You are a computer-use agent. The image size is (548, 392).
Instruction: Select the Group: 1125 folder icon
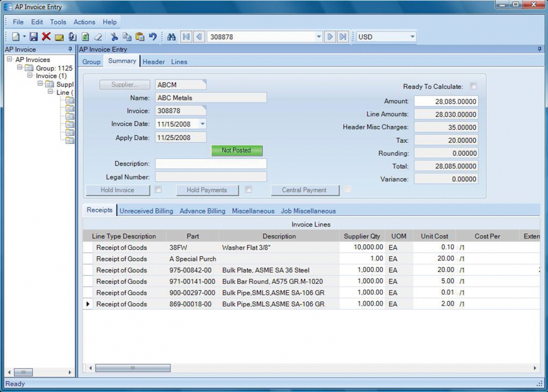click(x=29, y=68)
